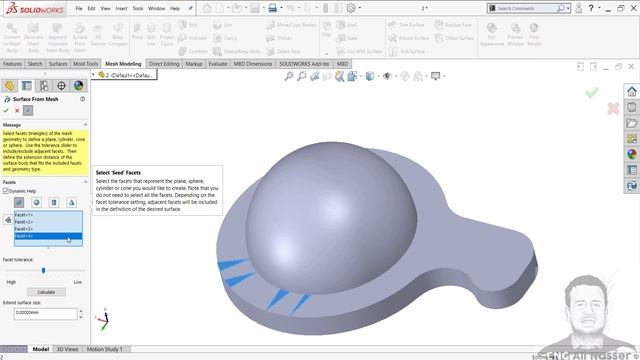Click the Calculate button

(x=46, y=292)
